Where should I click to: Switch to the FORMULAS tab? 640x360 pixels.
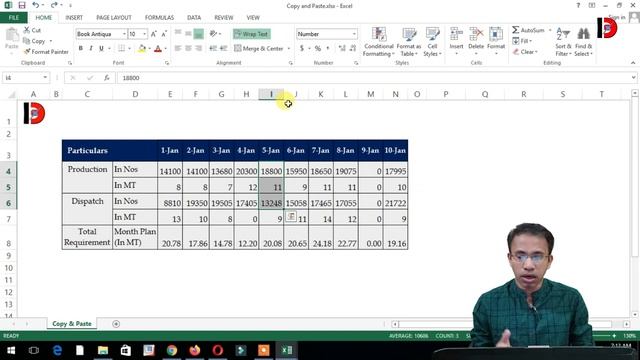159,18
